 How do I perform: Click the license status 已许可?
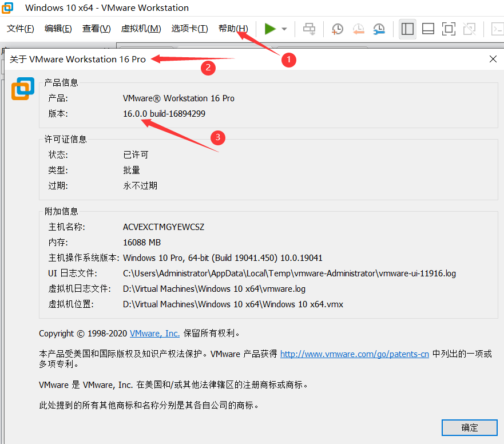tap(136, 154)
